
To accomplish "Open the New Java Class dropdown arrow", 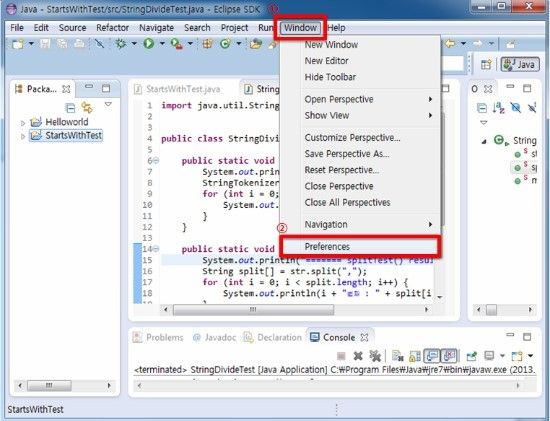I will (x=239, y=44).
